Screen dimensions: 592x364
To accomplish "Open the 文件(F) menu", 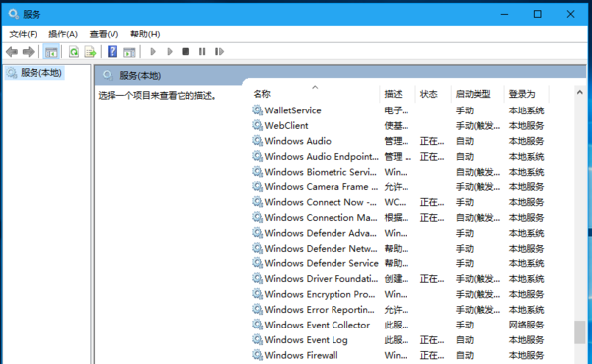I will coord(23,34).
